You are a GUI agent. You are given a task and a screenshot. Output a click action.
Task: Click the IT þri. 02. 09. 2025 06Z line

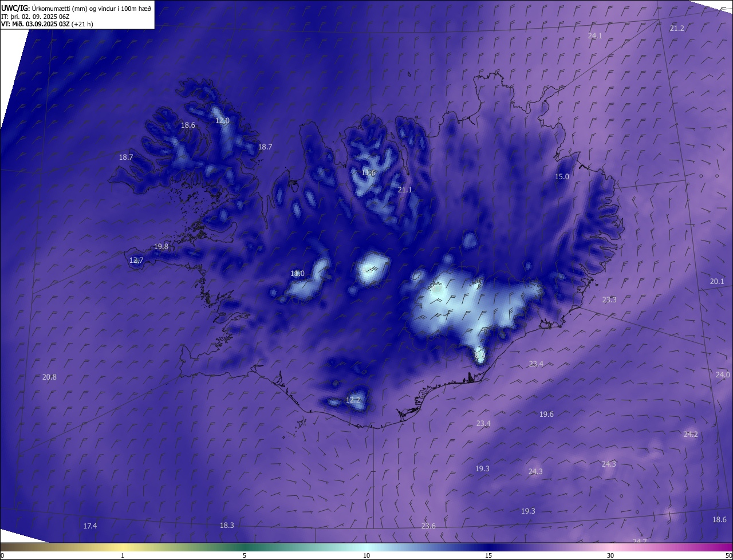tap(34, 16)
